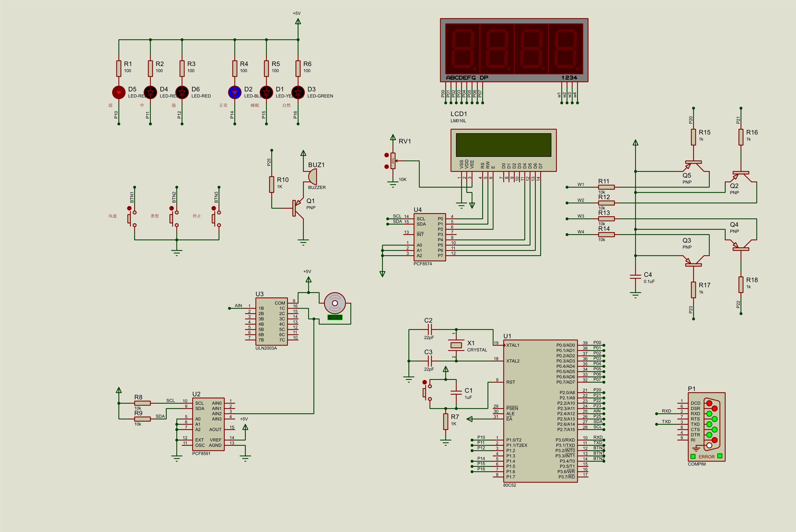
Task: Click the RV1 potentiometer wiper body
Action: tap(393, 161)
